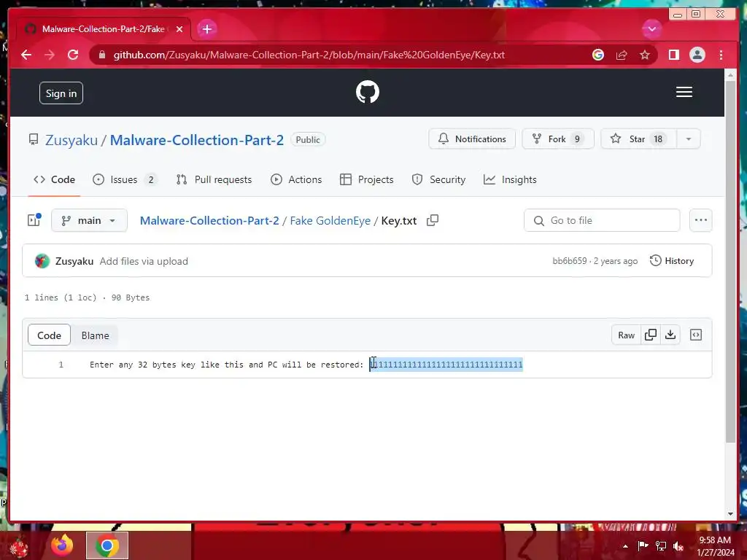
Task: Click the muted volume tray icon
Action: [678, 546]
